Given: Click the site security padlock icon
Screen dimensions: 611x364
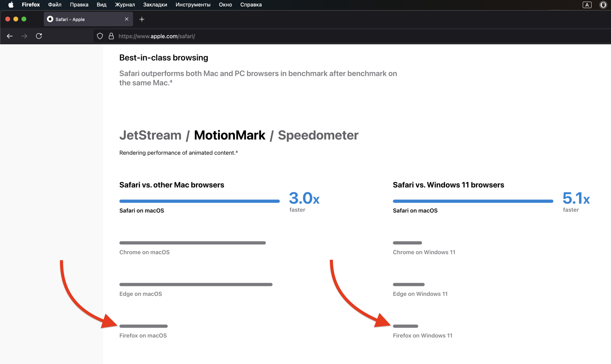Looking at the screenshot, I should (x=111, y=36).
